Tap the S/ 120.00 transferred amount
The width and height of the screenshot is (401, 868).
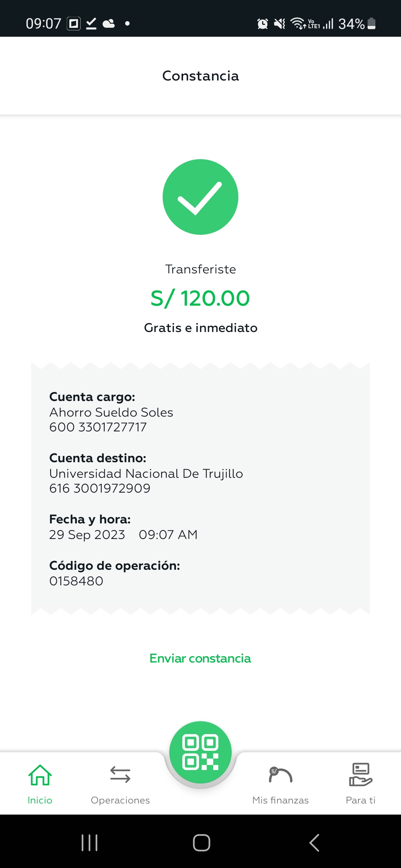[200, 299]
